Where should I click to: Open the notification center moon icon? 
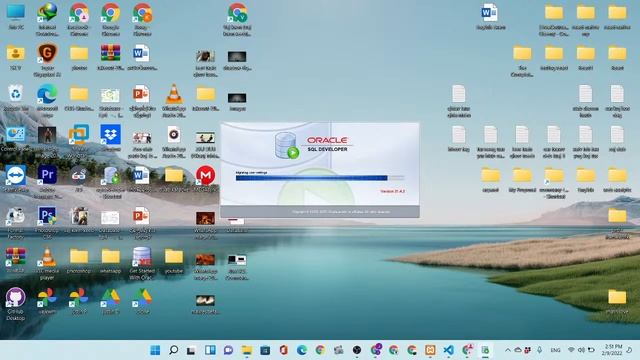pos(629,350)
